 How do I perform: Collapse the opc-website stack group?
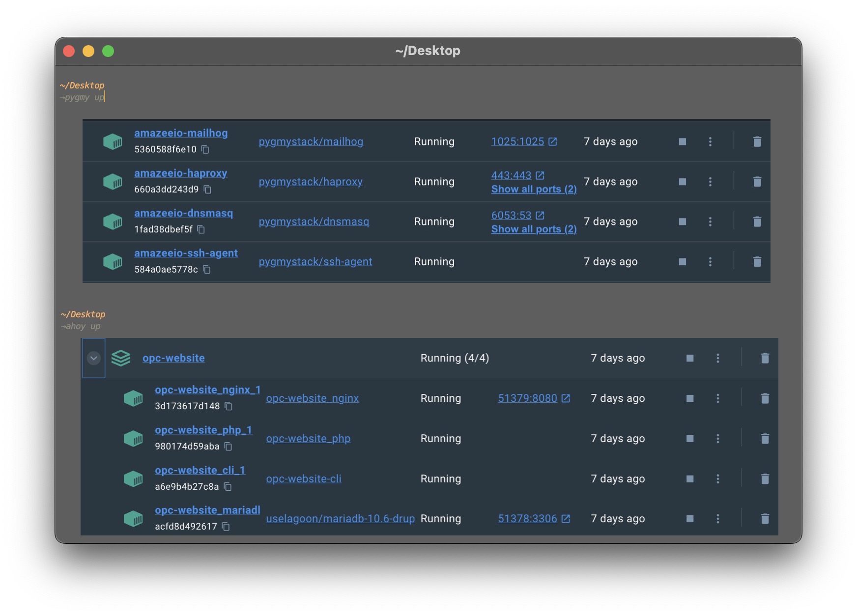[x=94, y=358]
